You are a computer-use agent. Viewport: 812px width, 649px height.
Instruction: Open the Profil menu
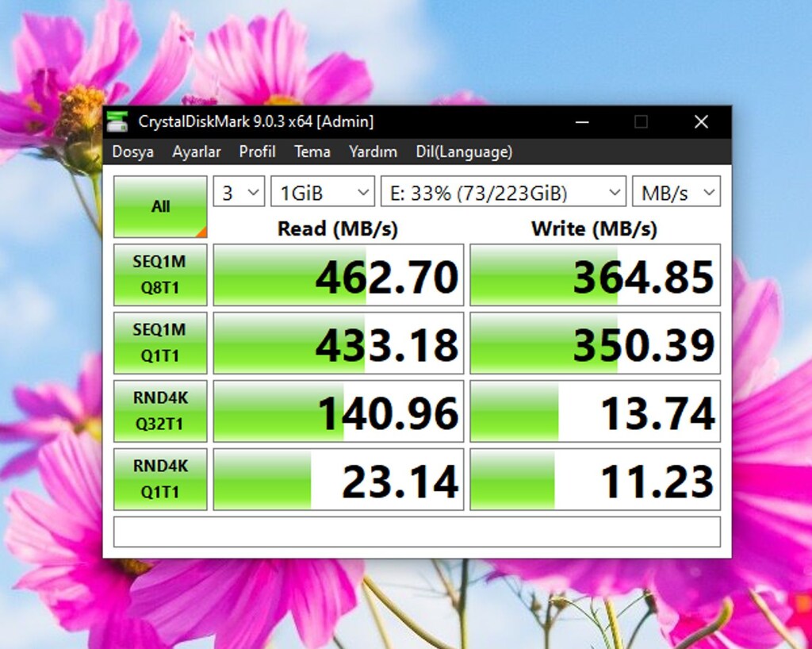257,152
